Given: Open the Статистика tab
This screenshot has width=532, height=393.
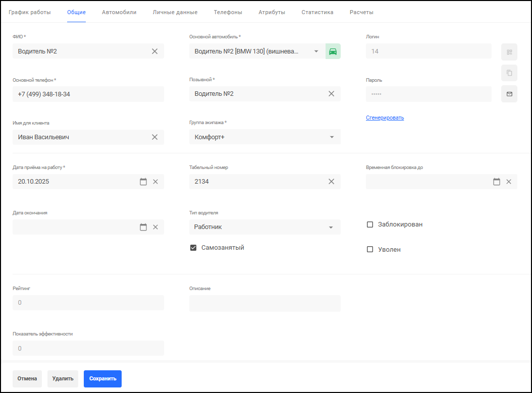Looking at the screenshot, I should [317, 12].
